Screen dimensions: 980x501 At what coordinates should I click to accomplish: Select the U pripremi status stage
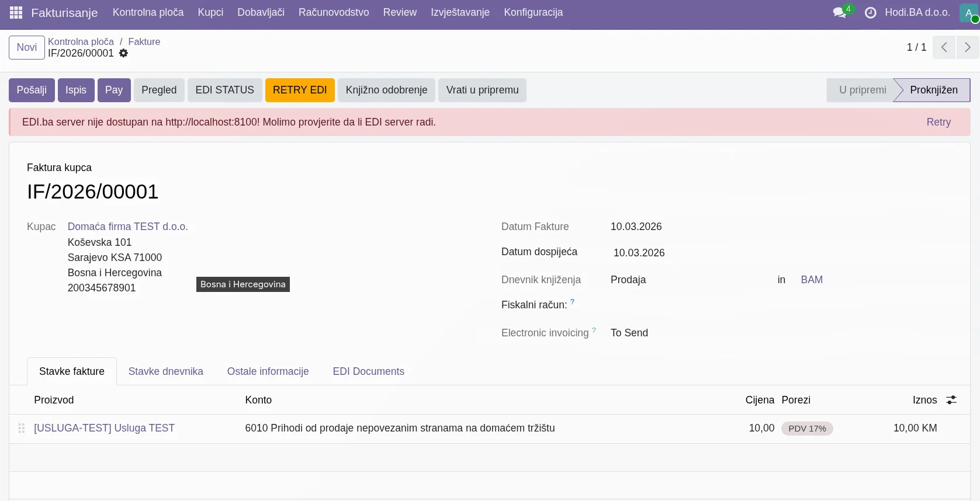[x=862, y=90]
